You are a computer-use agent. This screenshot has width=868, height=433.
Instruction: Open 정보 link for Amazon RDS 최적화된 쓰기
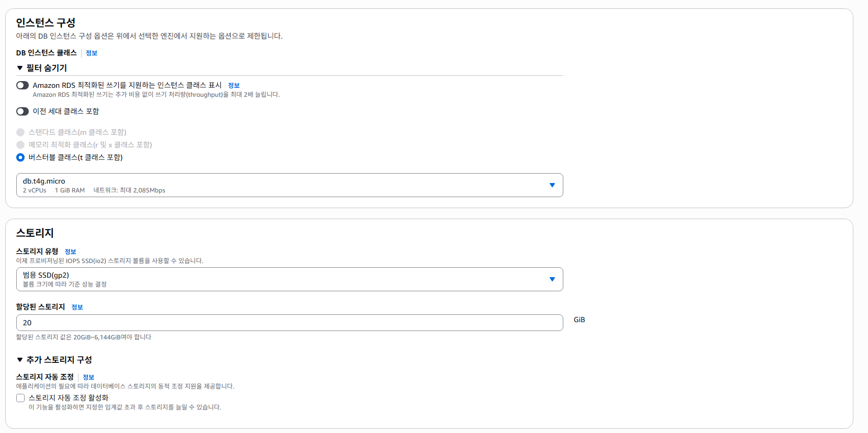point(233,85)
